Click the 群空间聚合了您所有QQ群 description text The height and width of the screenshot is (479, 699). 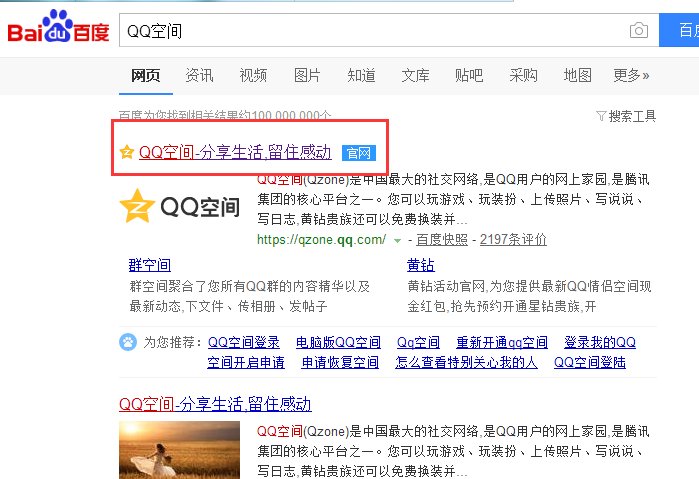point(250,296)
